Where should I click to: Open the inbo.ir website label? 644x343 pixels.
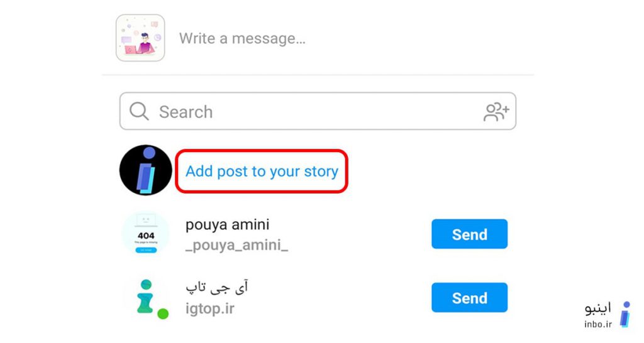pos(598,324)
